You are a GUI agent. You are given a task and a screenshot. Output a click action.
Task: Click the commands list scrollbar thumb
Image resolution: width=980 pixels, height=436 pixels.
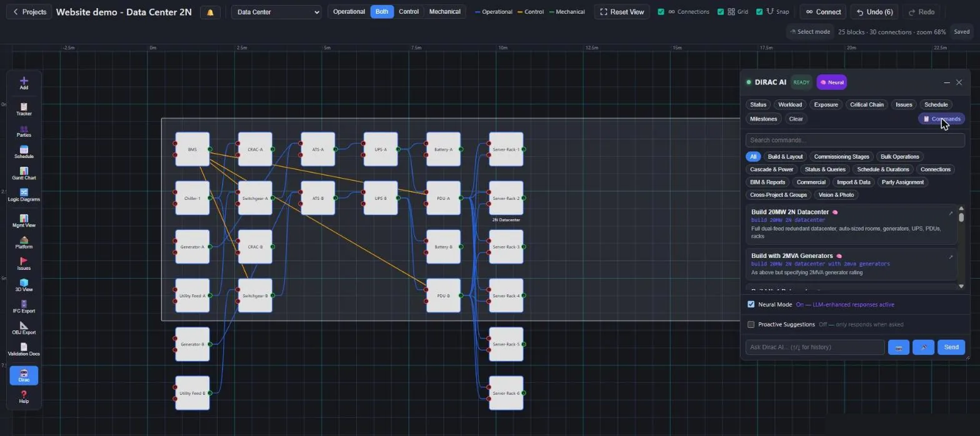(x=961, y=217)
